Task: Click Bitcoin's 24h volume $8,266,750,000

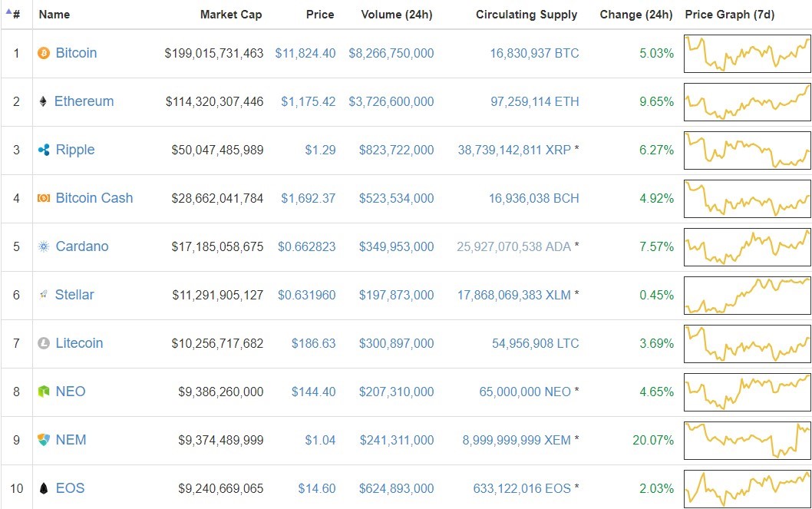Action: coord(391,53)
